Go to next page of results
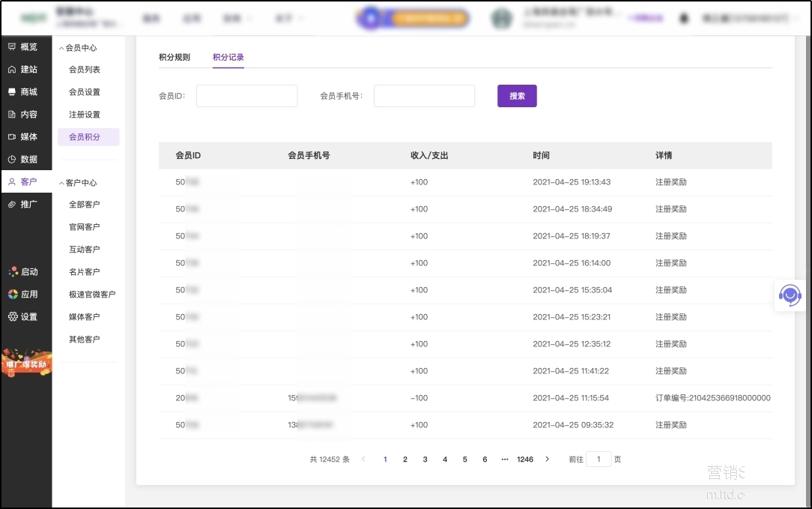812x509 pixels. click(548, 459)
